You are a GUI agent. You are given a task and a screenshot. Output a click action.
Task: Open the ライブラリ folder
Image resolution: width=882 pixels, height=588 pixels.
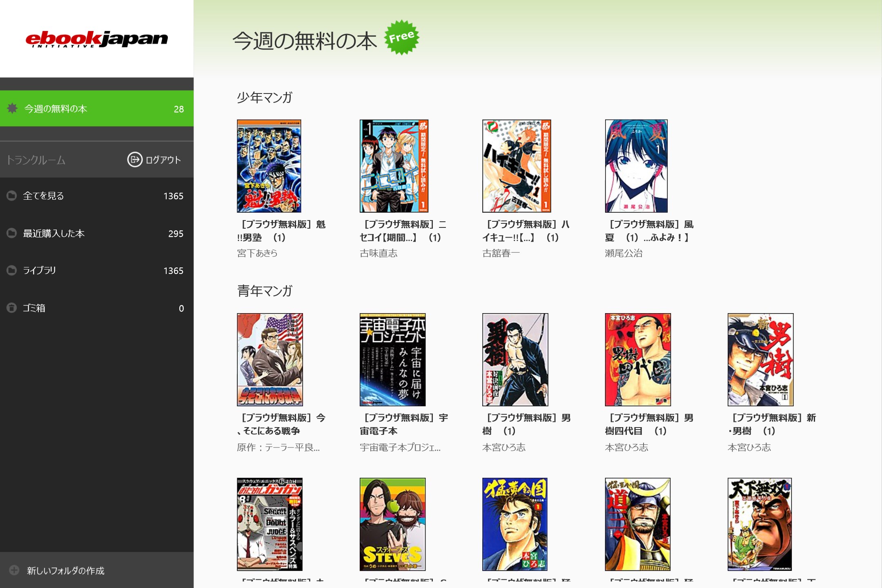pyautogui.click(x=97, y=271)
